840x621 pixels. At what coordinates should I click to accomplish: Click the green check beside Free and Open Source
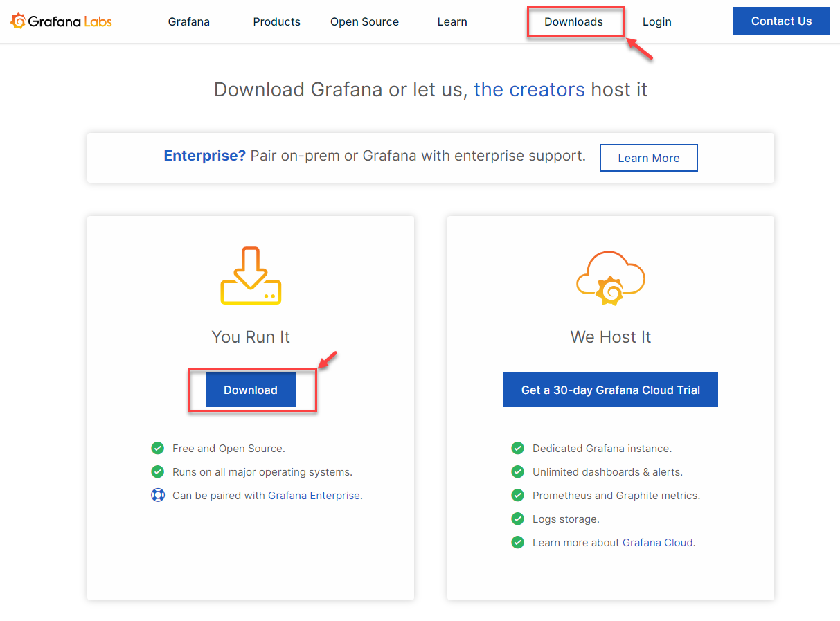[x=158, y=448]
